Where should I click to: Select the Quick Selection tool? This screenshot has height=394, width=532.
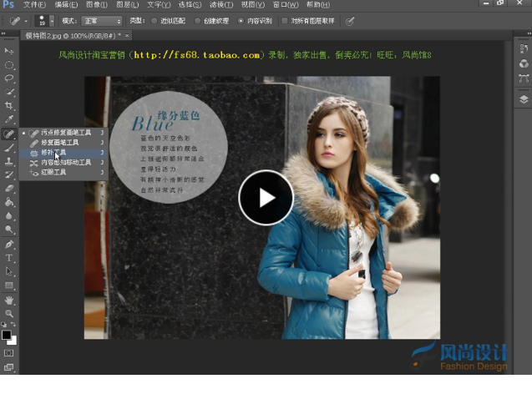[x=9, y=92]
